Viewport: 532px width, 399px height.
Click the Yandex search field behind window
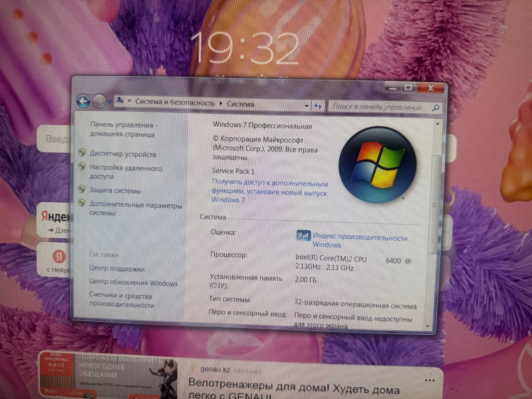pos(54,139)
